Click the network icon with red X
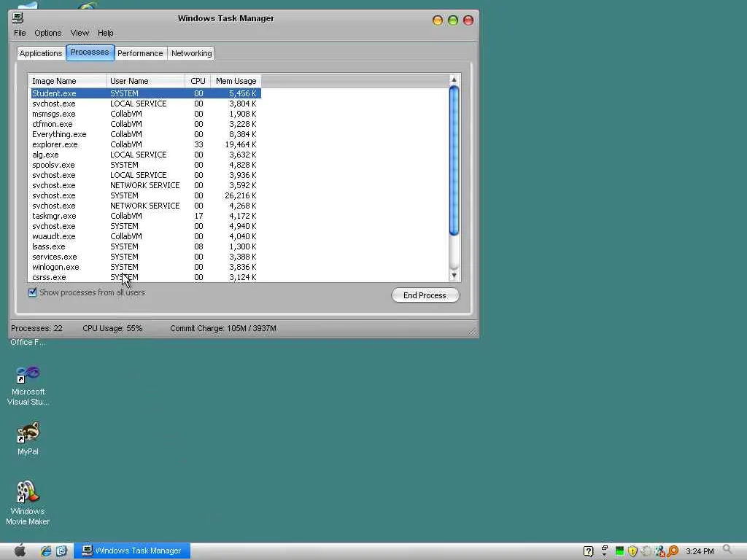This screenshot has width=747, height=560. pyautogui.click(x=659, y=551)
